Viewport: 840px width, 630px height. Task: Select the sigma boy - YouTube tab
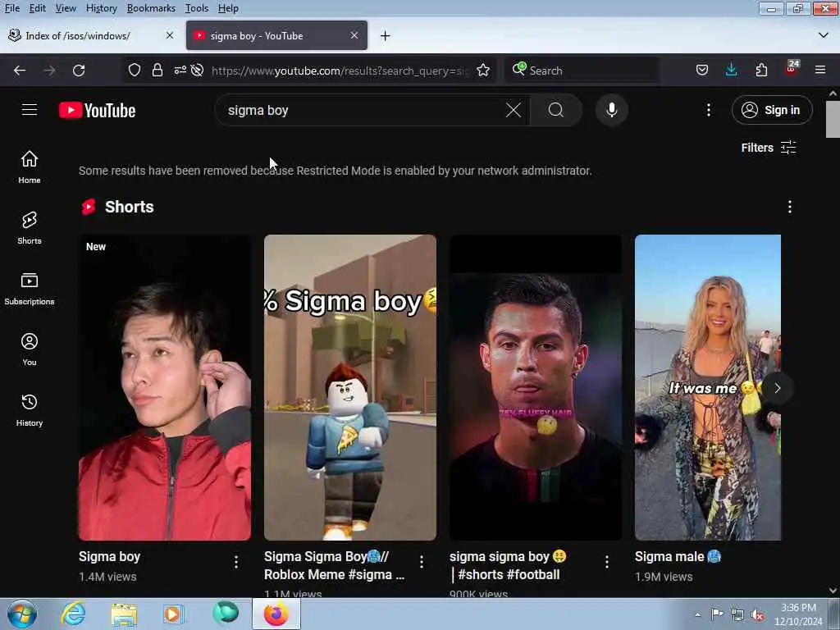click(276, 35)
